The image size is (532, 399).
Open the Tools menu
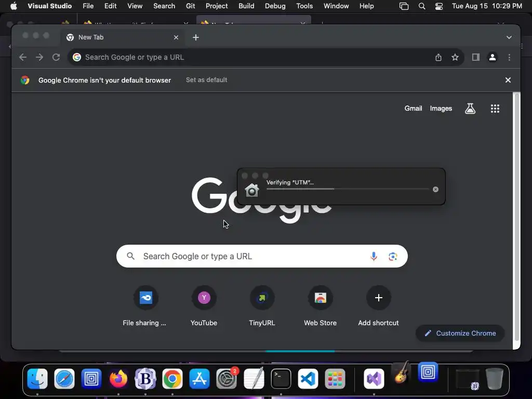coord(304,6)
